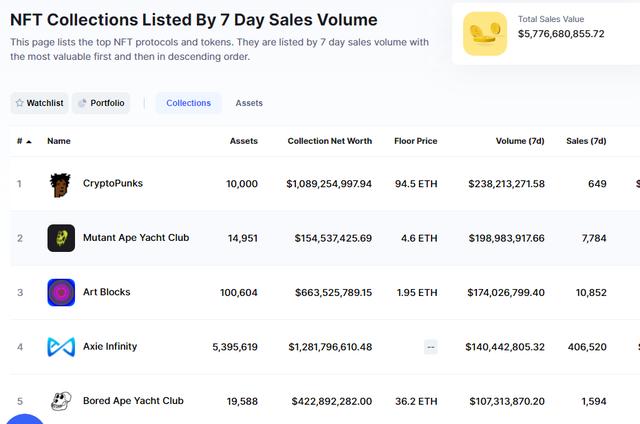The width and height of the screenshot is (640, 424).
Task: Sort table by Volume (7d) header
Action: click(520, 141)
